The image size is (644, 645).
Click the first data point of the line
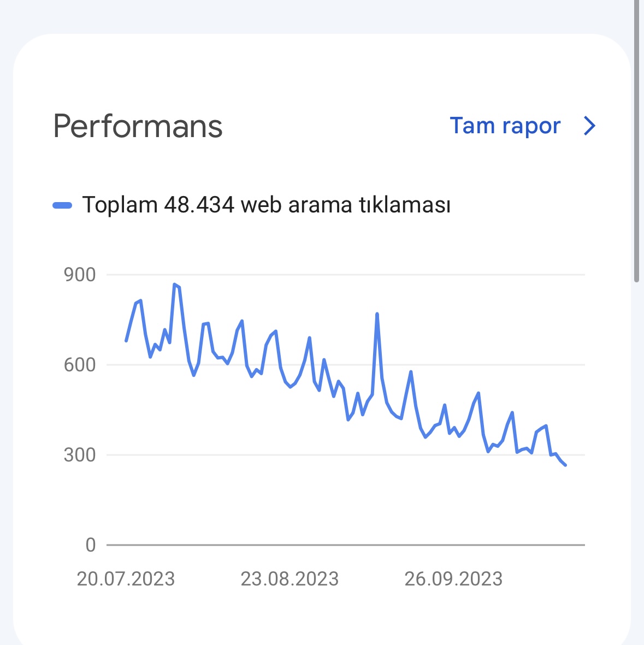(x=126, y=341)
